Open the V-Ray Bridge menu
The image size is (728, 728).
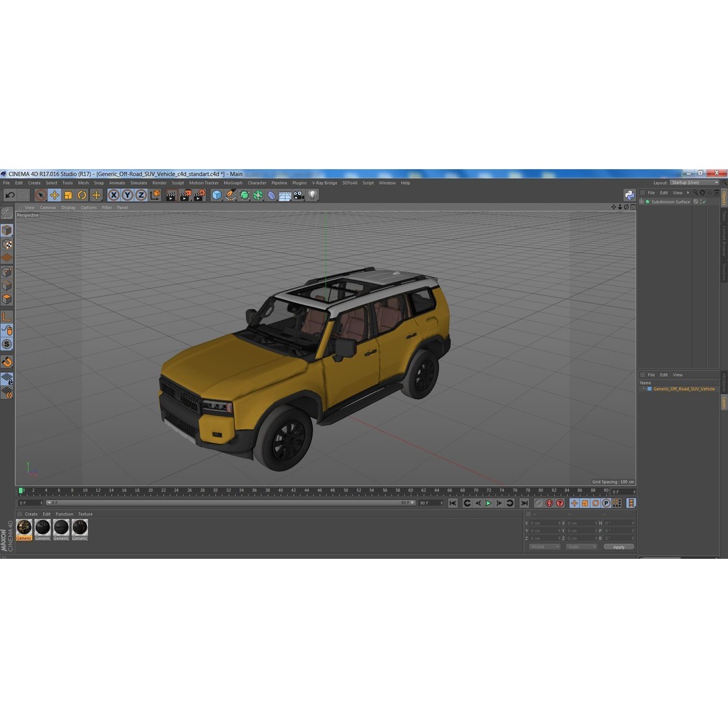click(324, 183)
